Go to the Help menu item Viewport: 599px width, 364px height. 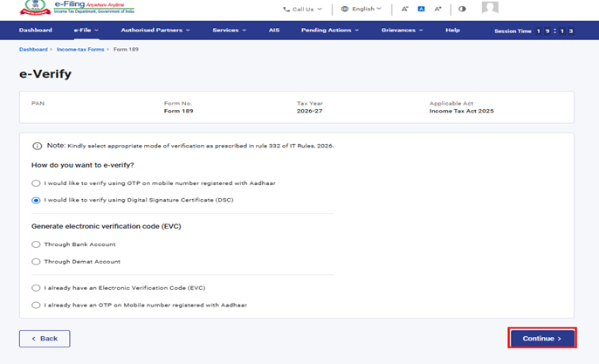pyautogui.click(x=452, y=31)
